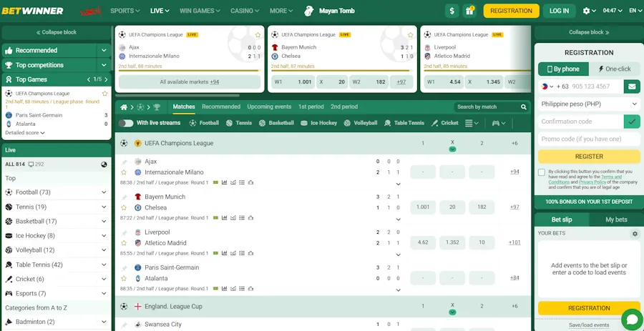Click the home breadcrumb icon
This screenshot has width=644, height=331.
[x=124, y=107]
